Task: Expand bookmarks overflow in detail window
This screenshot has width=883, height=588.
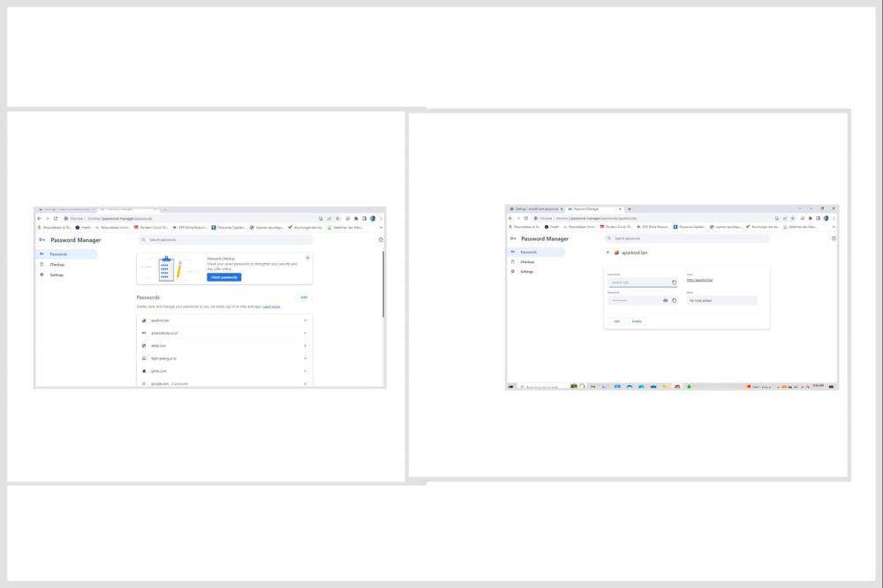Action: [x=834, y=227]
